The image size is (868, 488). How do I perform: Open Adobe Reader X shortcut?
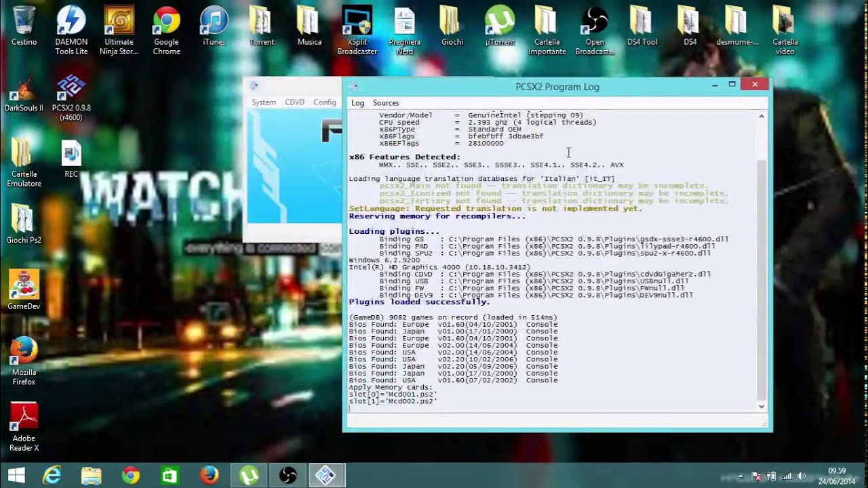(x=24, y=427)
